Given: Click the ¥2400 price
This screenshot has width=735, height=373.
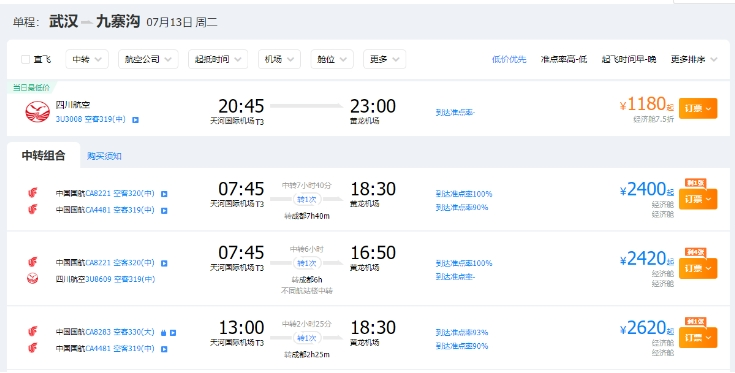Looking at the screenshot, I should (x=646, y=189).
